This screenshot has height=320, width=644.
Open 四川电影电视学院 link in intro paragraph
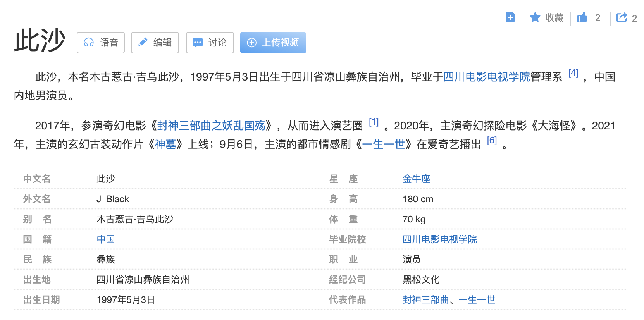tap(487, 77)
